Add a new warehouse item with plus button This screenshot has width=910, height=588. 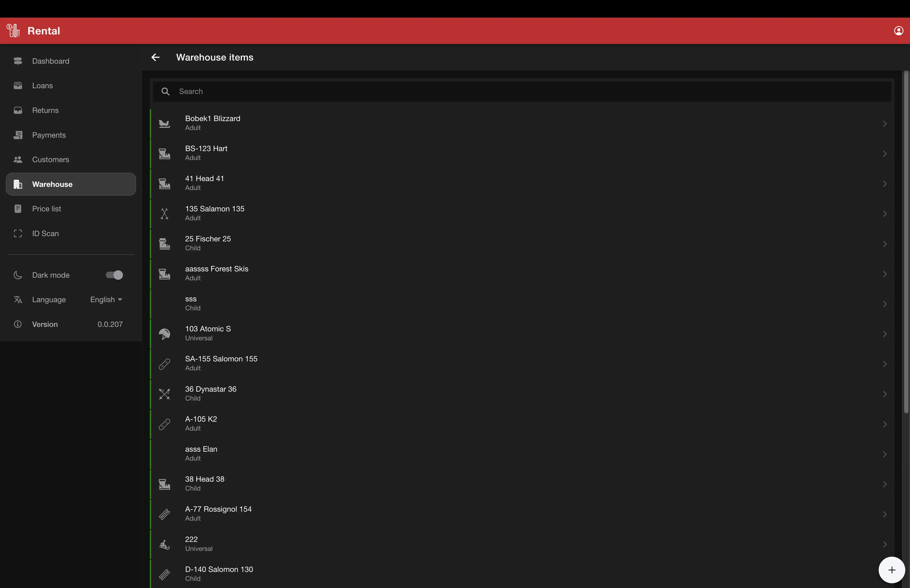892,570
